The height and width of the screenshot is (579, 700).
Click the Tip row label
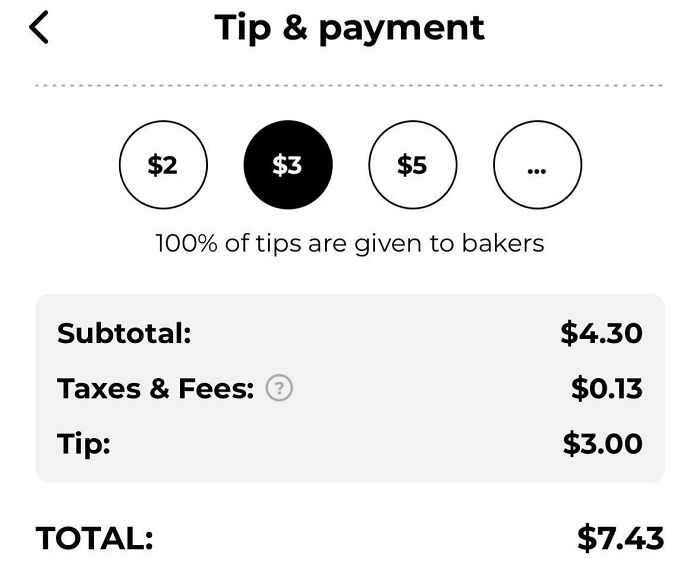(84, 443)
